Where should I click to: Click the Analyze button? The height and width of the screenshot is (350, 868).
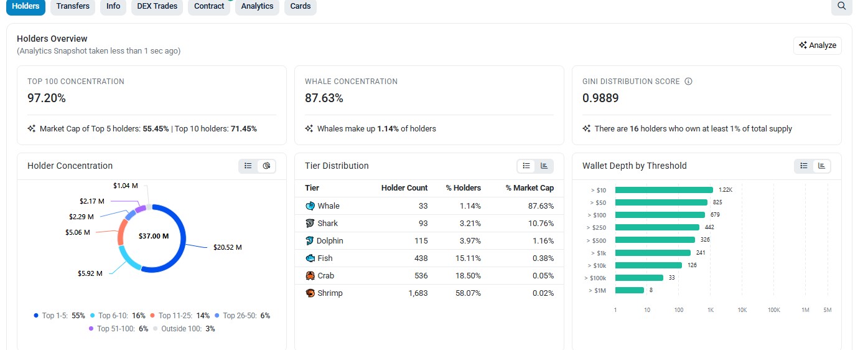tap(818, 45)
